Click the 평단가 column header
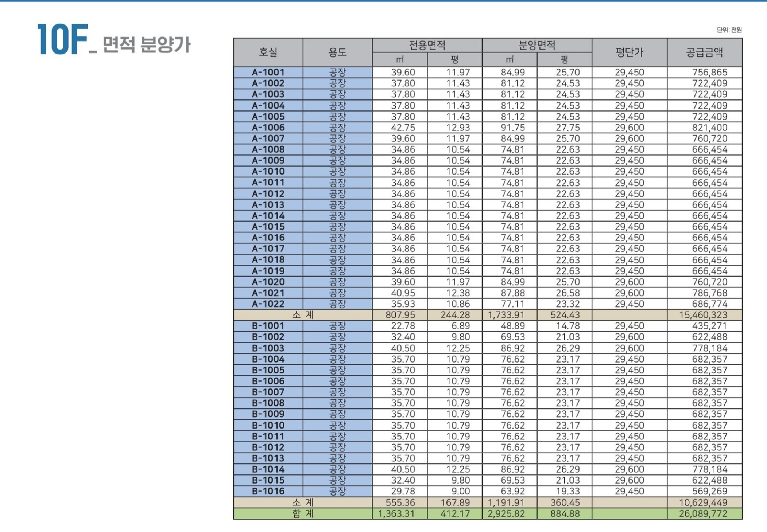The width and height of the screenshot is (767, 532). [630, 52]
